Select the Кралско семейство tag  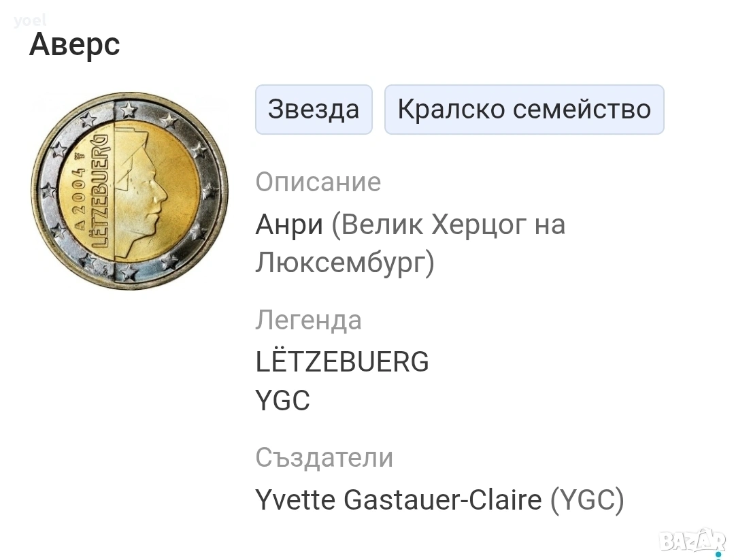click(x=524, y=110)
